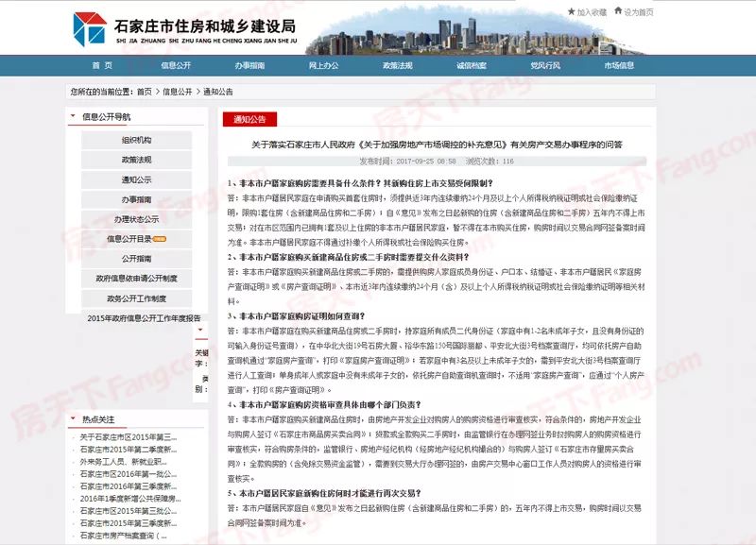This screenshot has height=545, width=756.
Task: Open 组织机构 in the sidebar
Action: point(136,140)
